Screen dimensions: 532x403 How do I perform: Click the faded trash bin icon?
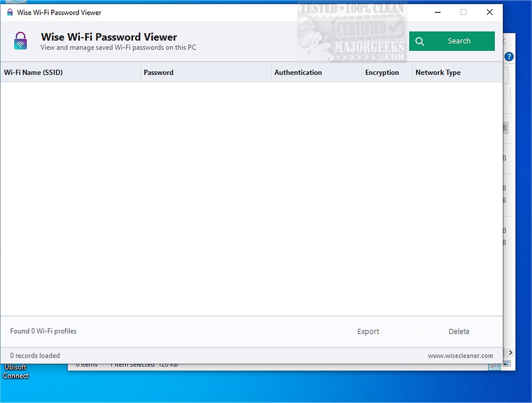coord(420,331)
